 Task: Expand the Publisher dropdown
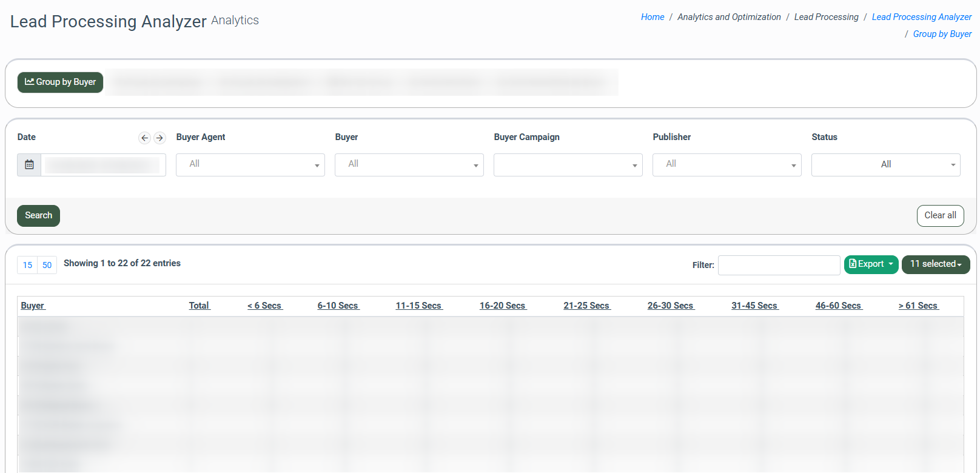point(727,165)
